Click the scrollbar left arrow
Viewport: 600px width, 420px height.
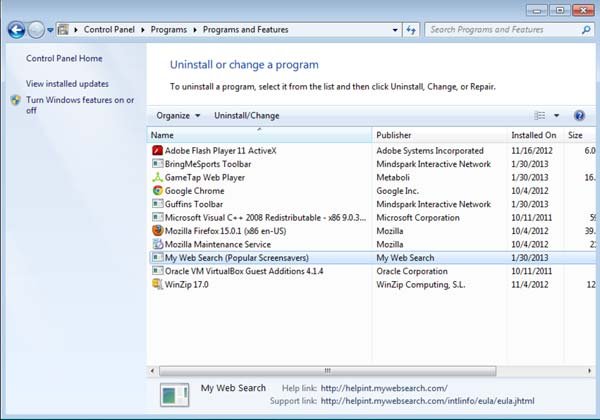click(153, 371)
